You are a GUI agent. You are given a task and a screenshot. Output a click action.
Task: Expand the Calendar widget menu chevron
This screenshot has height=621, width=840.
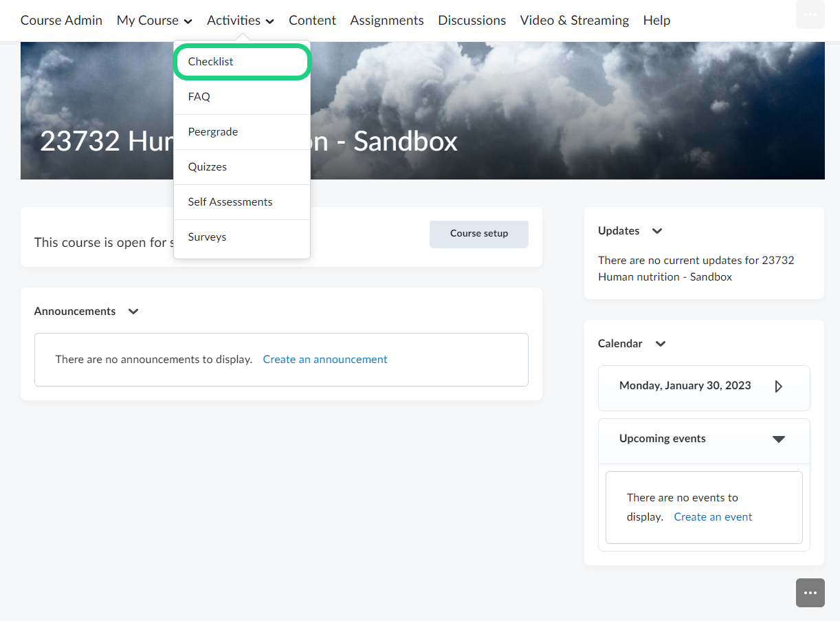(660, 344)
